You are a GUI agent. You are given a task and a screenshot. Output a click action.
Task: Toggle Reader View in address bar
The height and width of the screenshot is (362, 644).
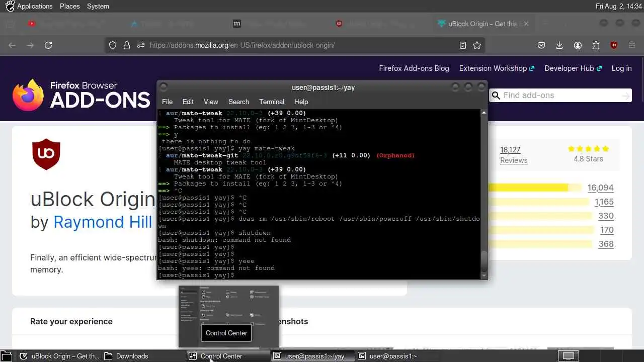[463, 45]
